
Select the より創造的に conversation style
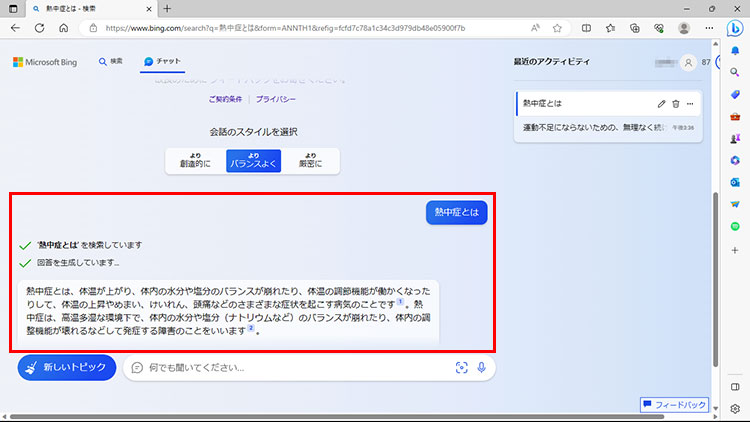[x=195, y=160]
